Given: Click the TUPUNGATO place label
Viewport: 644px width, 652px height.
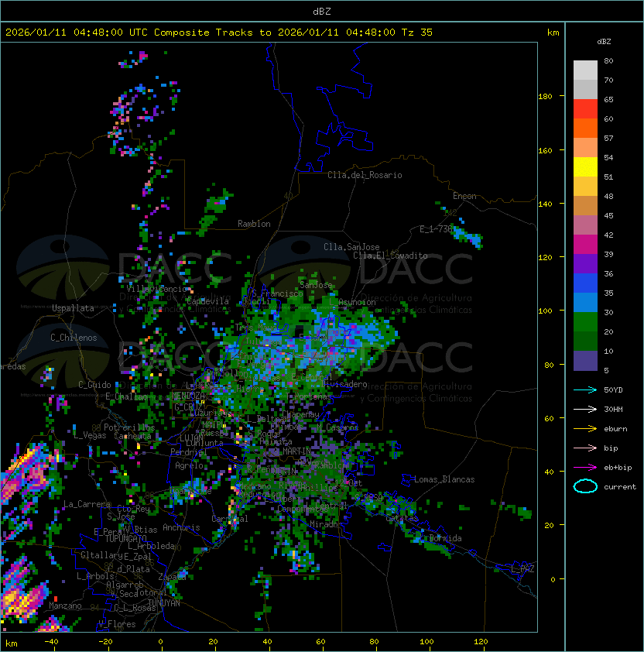Looking at the screenshot, I should point(125,538).
